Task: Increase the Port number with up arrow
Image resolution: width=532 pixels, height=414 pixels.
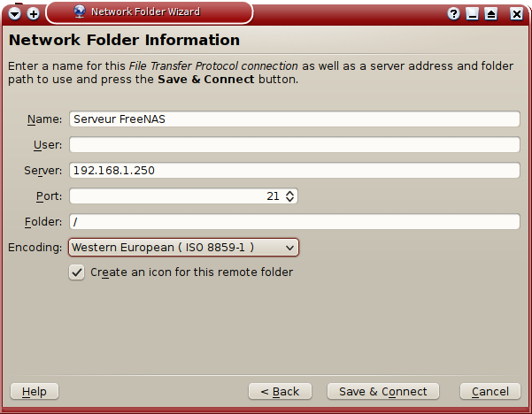Action: (x=289, y=192)
